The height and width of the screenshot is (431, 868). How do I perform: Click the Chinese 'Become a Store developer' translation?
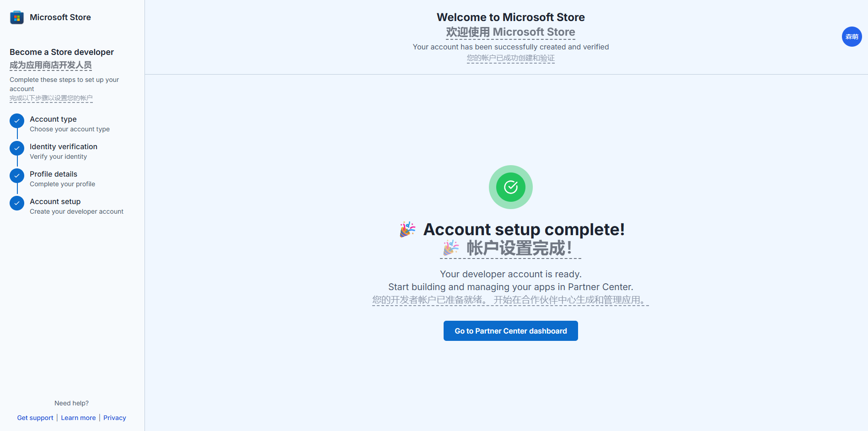coord(51,65)
